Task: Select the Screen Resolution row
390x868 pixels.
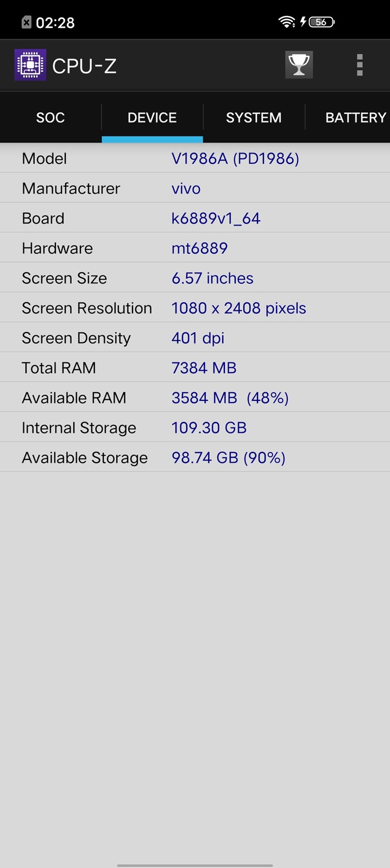Action: 195,308
